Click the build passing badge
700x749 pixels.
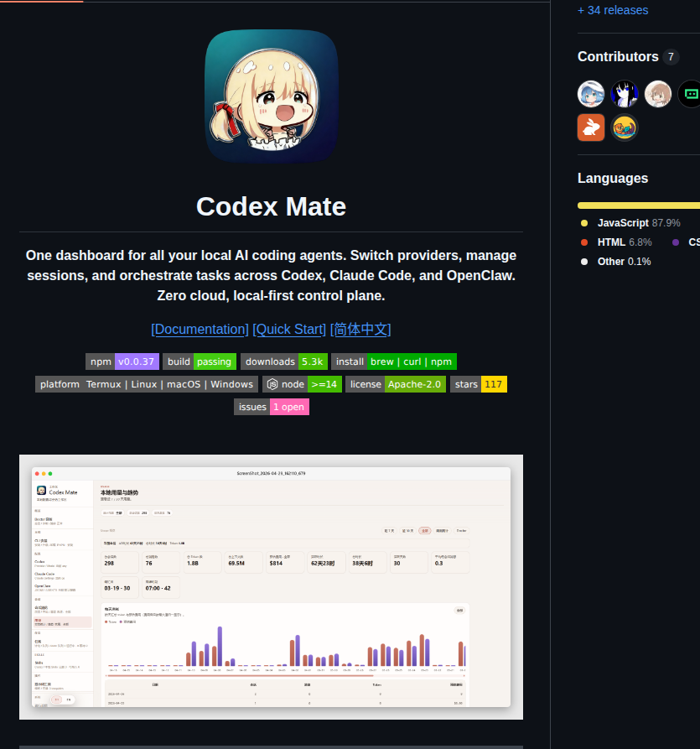pos(200,361)
